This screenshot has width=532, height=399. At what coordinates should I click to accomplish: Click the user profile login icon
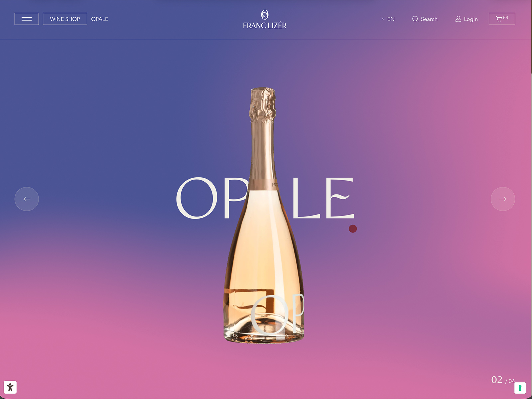coord(458,19)
